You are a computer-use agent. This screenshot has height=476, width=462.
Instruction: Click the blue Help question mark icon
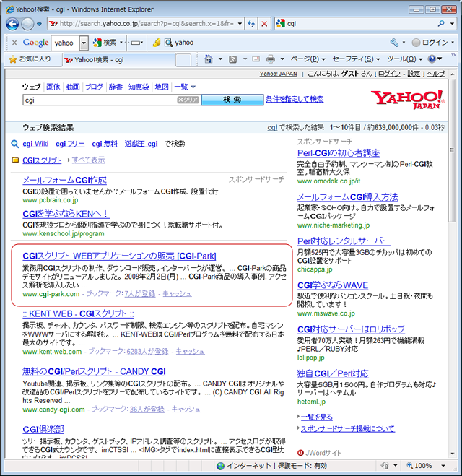coord(432,59)
